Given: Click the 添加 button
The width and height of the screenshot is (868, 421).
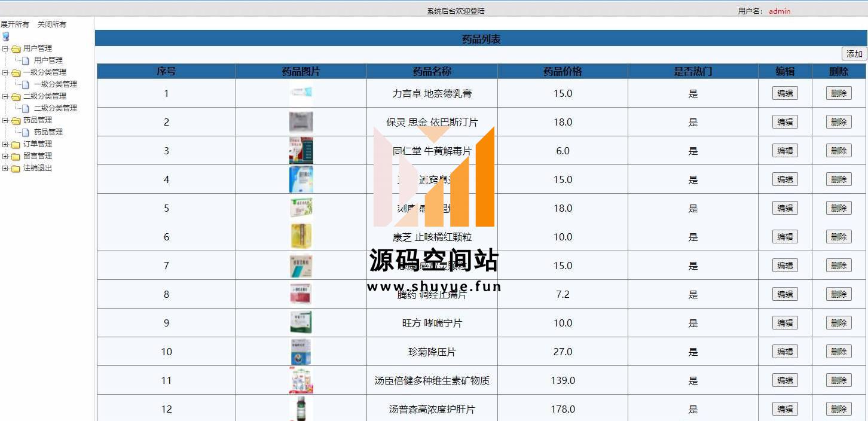Looking at the screenshot, I should click(854, 54).
